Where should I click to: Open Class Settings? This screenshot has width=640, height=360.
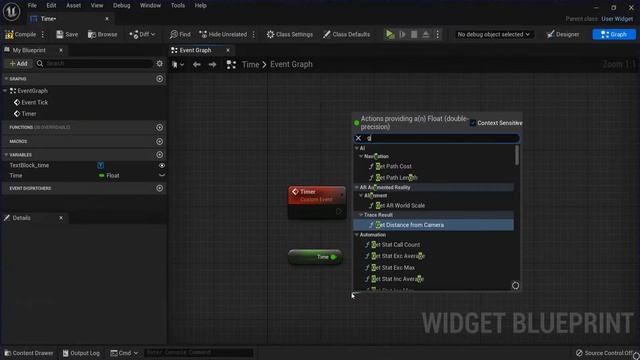click(x=290, y=35)
